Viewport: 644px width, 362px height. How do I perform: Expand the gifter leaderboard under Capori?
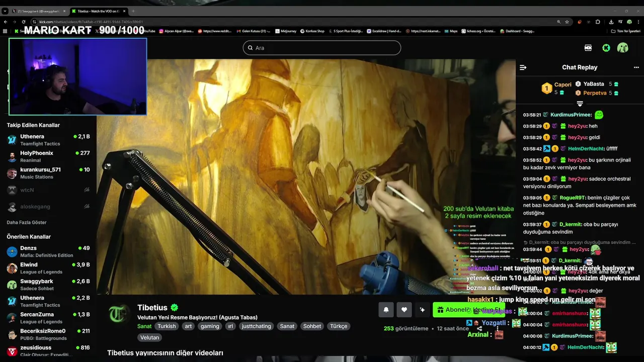(580, 104)
